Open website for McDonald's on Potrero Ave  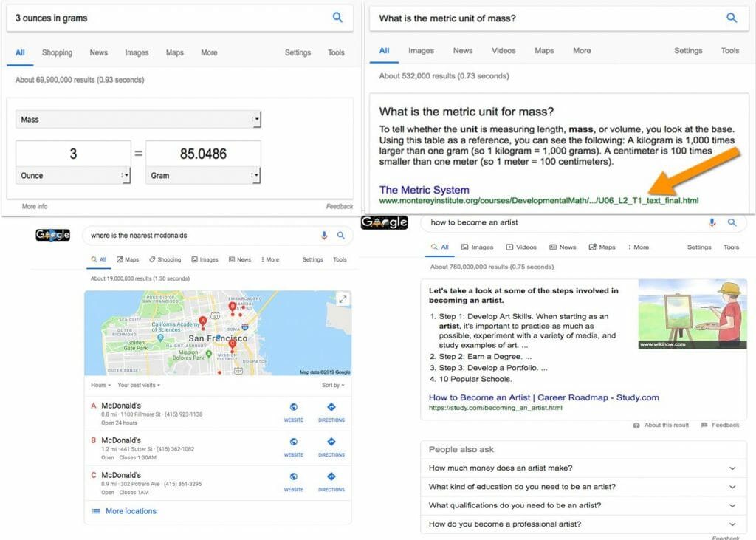click(x=294, y=481)
